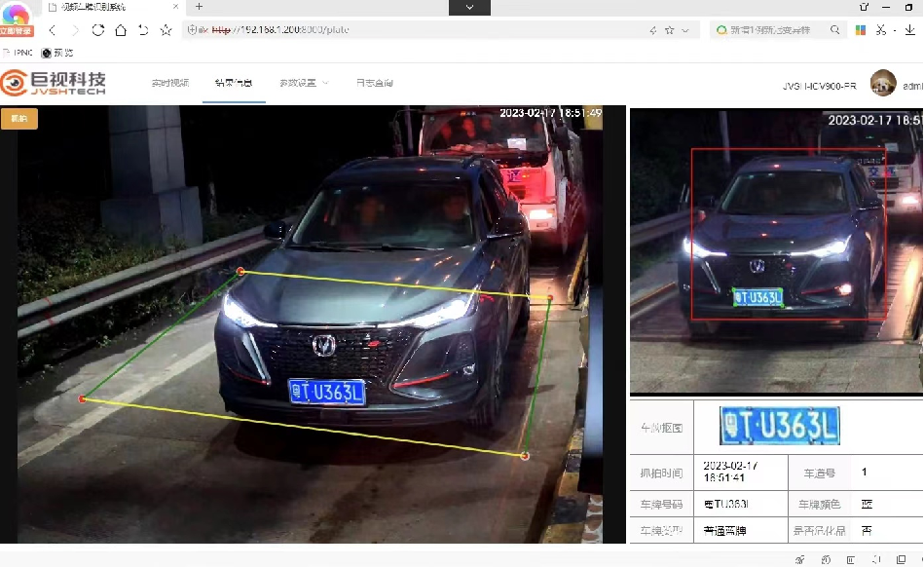Image resolution: width=924 pixels, height=568 pixels.
Task: Open the 日志查询 log query tab
Action: [x=374, y=83]
